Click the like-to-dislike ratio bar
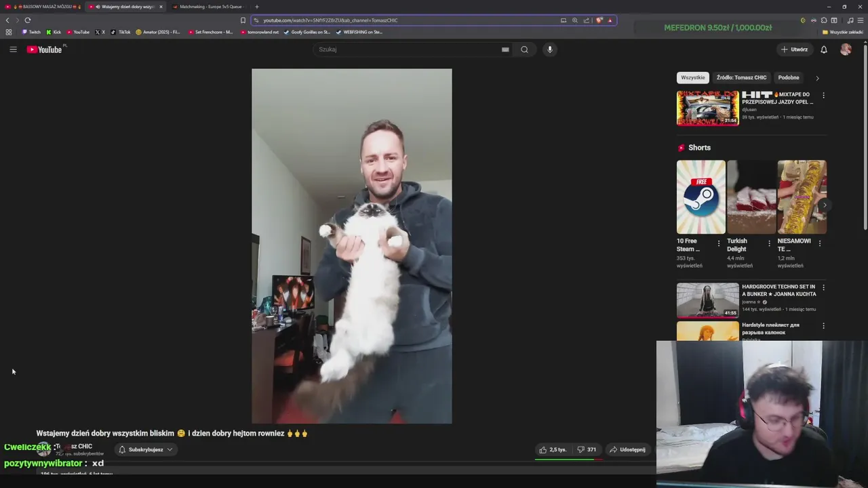 coord(569,459)
